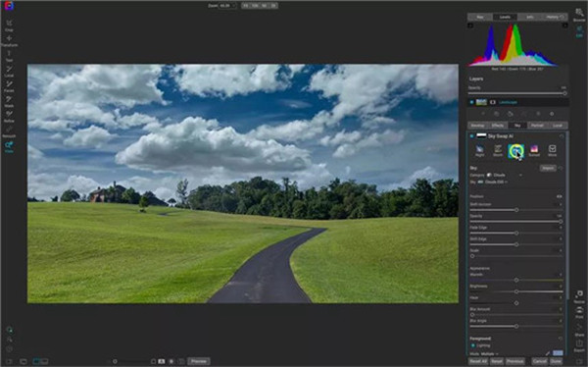Click the Cancel button
The image size is (588, 367).
pos(540,361)
